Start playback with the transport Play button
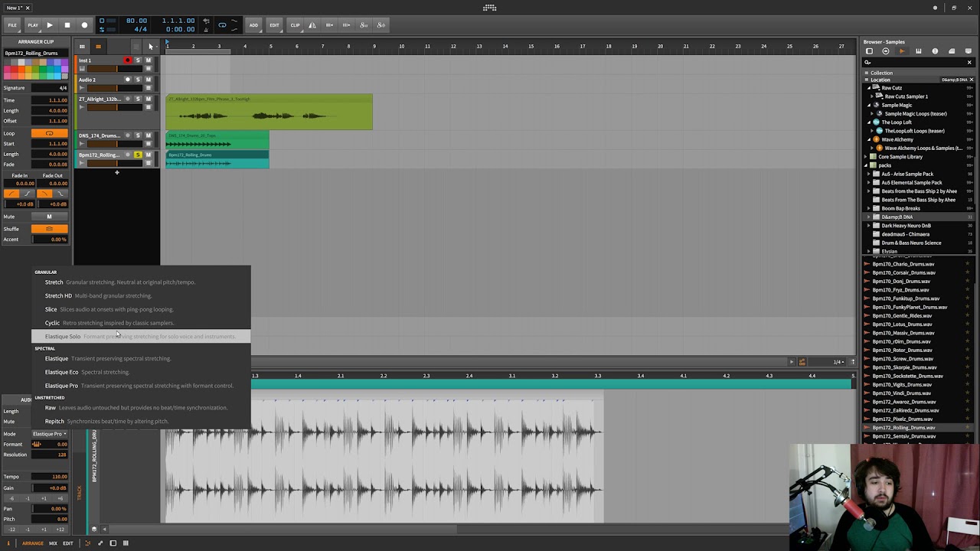 click(x=50, y=25)
